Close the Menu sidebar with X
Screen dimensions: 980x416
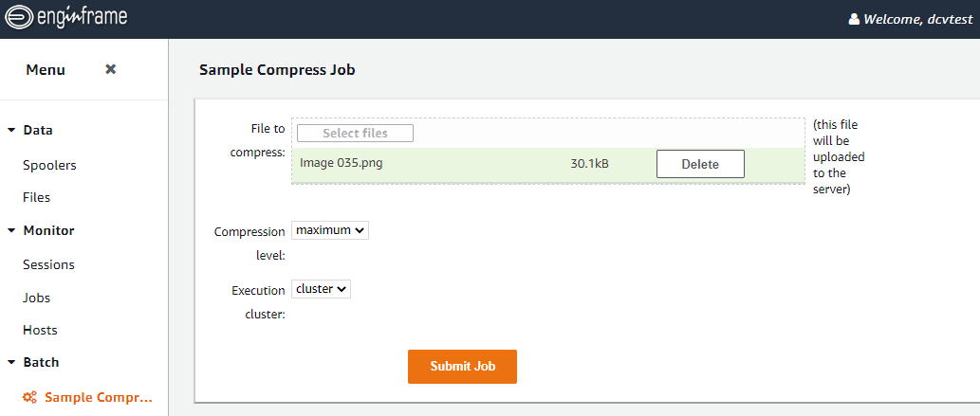pyautogui.click(x=111, y=69)
